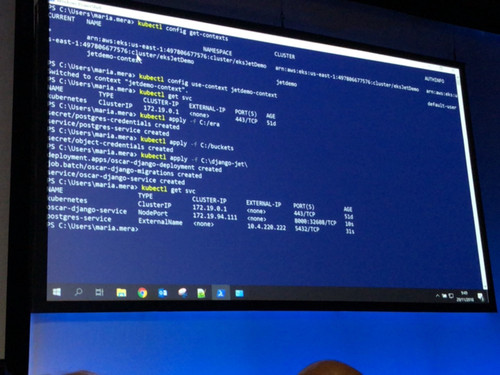Click 'job.batch/oscar-django-migrations created' line
This screenshot has height=375, width=500.
tap(125, 169)
